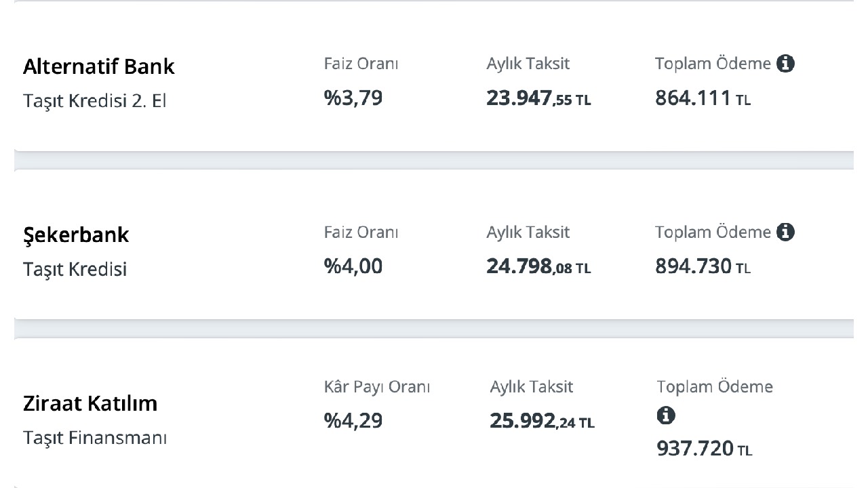Click the 24.798,08 TL monthly installment
868x488 pixels.
coord(538,267)
